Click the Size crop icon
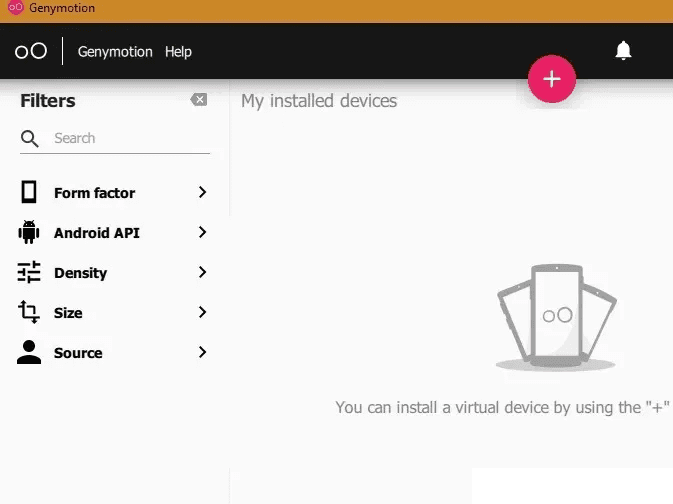The height and width of the screenshot is (504, 673). [x=29, y=312]
